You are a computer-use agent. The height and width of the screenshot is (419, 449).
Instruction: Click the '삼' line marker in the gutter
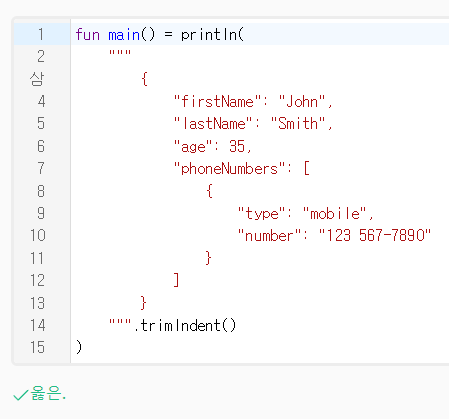pos(37,79)
